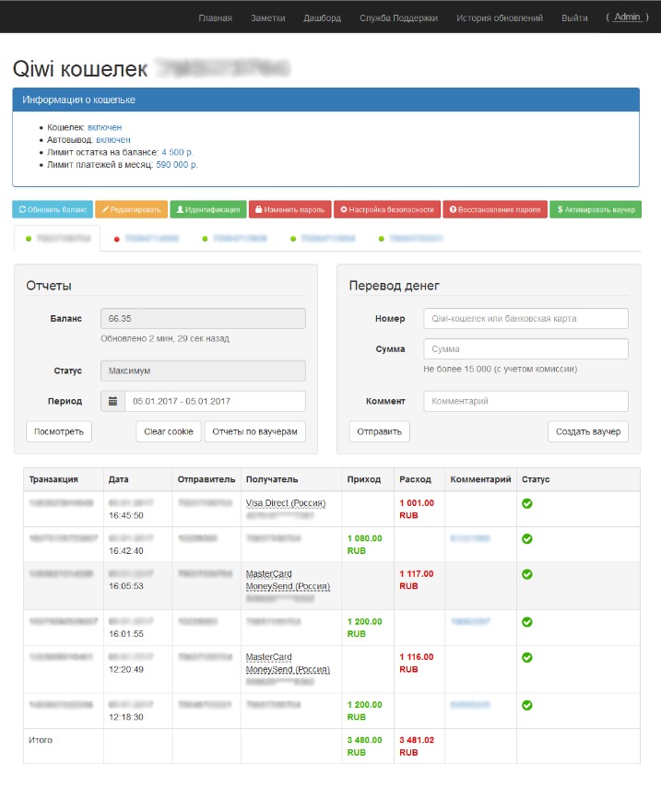Open Служба Поддержки page
Viewport: 661px width, 812px height.
pyautogui.click(x=399, y=18)
